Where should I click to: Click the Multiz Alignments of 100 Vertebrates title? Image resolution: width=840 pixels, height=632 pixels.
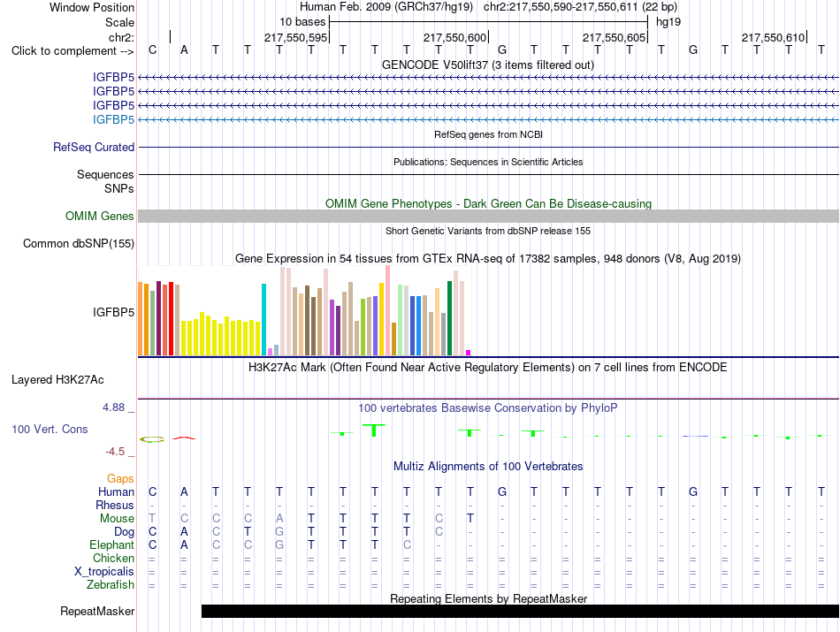pos(488,466)
